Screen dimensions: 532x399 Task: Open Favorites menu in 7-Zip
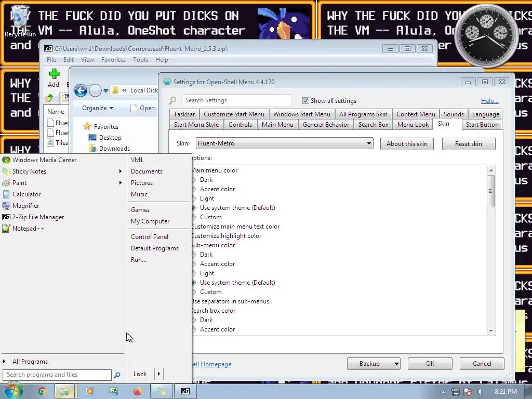tap(113, 60)
